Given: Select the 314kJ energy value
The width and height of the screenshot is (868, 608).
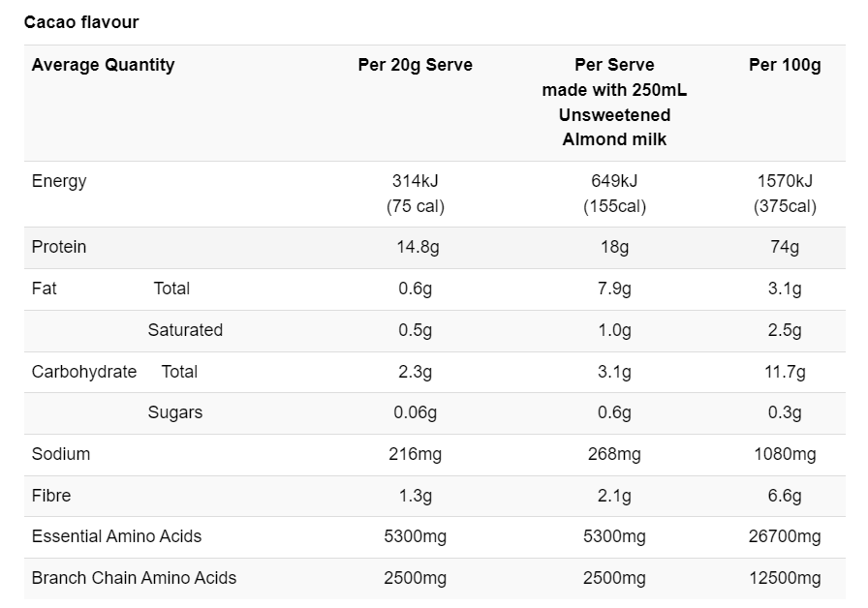Looking at the screenshot, I should (416, 181).
